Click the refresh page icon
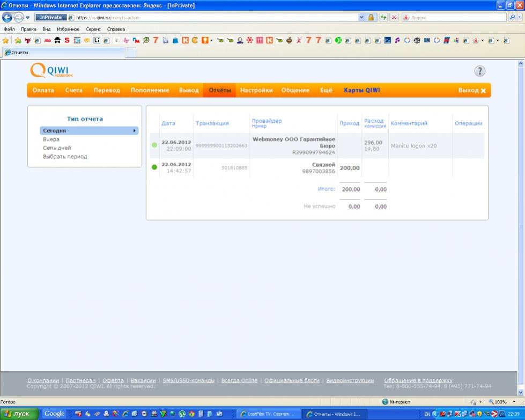This screenshot has width=525, height=420. [x=383, y=17]
